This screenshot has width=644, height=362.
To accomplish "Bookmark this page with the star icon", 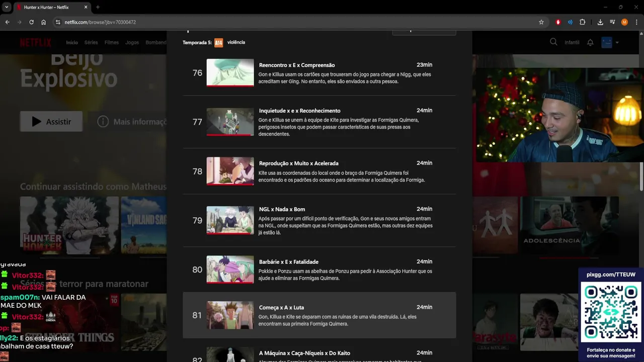I will tap(541, 22).
